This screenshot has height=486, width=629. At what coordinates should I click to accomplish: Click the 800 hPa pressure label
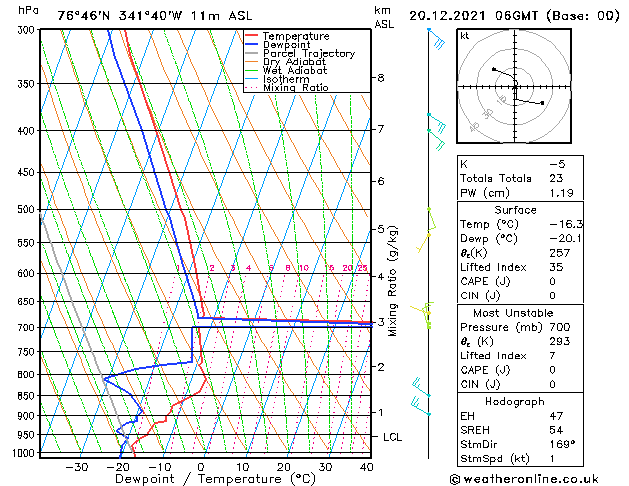pos(28,375)
